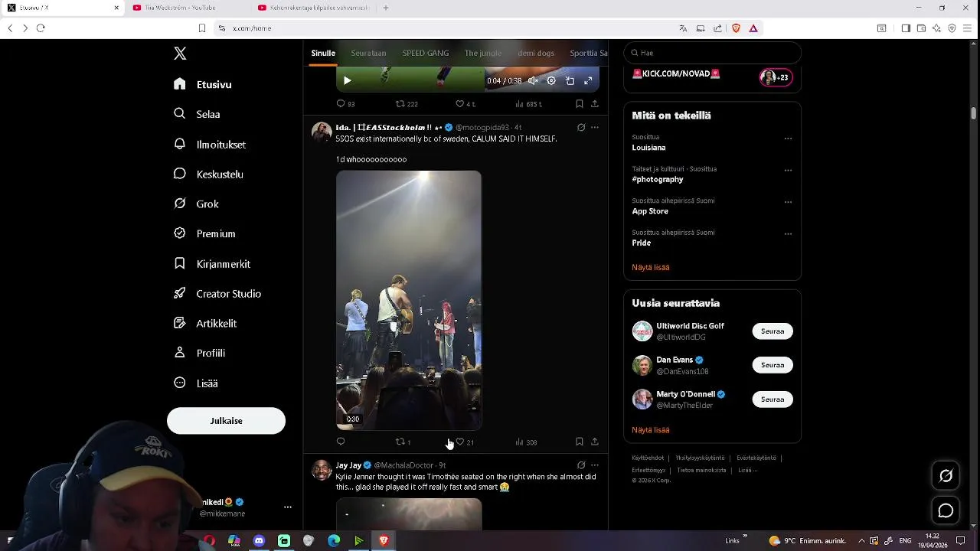Viewport: 980px width, 551px height.
Task: Open more options for Pride trend
Action: pyautogui.click(x=788, y=234)
